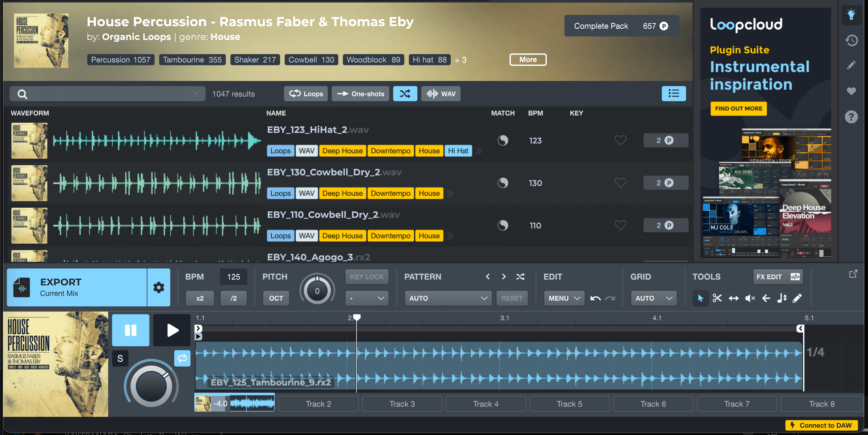Image resolution: width=868 pixels, height=435 pixels.
Task: Shuffle the pattern with the random icon
Action: (520, 277)
